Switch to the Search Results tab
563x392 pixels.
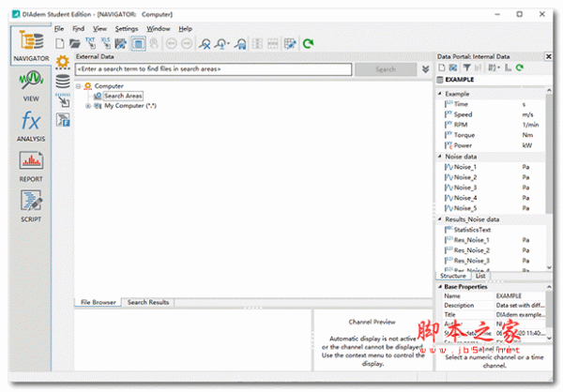[x=148, y=302]
